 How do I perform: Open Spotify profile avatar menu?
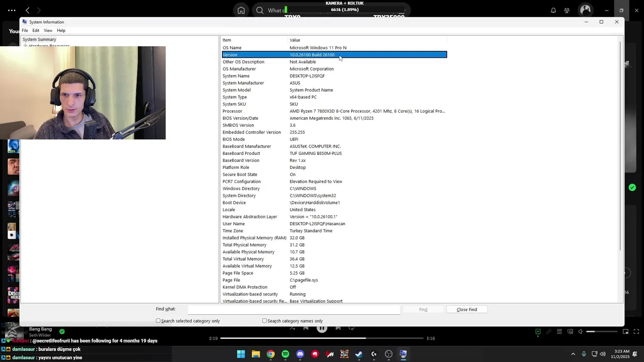[585, 10]
